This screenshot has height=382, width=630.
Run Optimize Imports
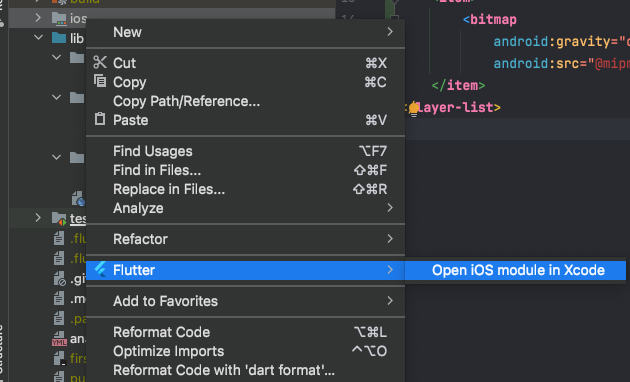point(245,351)
